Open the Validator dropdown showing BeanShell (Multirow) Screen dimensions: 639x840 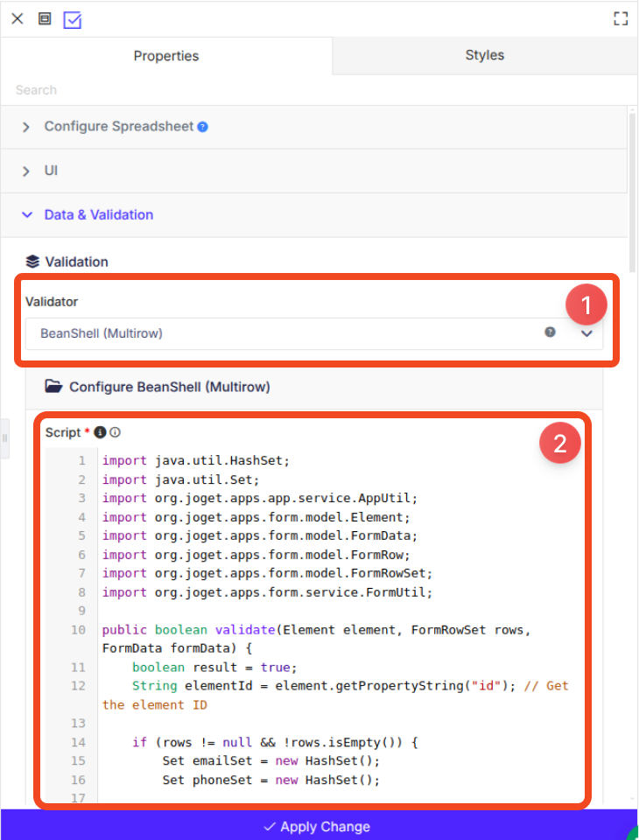pyautogui.click(x=314, y=333)
